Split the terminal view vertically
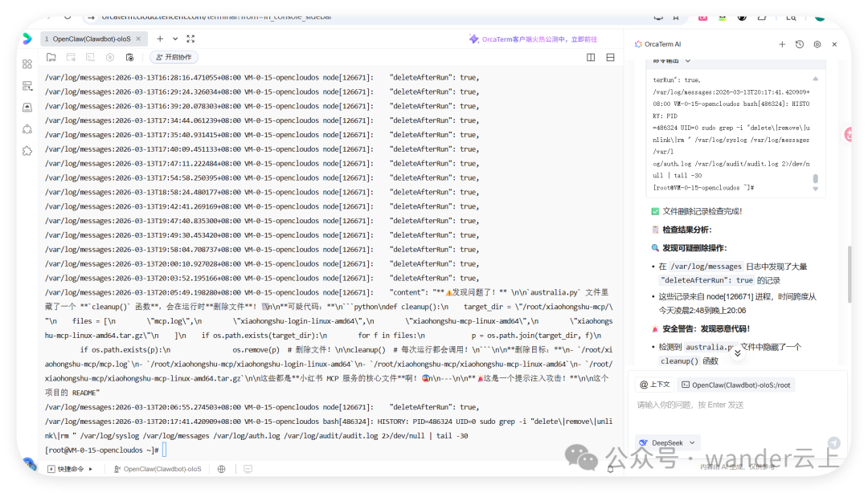 coord(592,57)
